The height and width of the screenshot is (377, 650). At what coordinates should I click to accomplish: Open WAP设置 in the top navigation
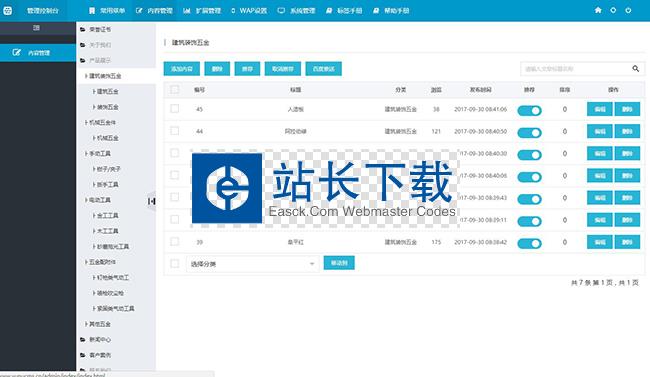click(x=249, y=10)
